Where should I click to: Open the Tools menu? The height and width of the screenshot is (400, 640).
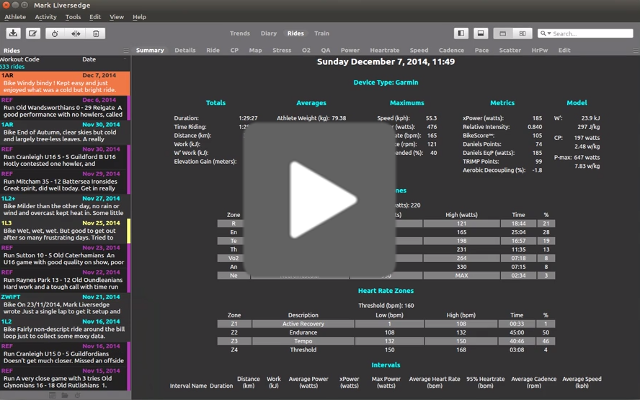click(x=73, y=17)
